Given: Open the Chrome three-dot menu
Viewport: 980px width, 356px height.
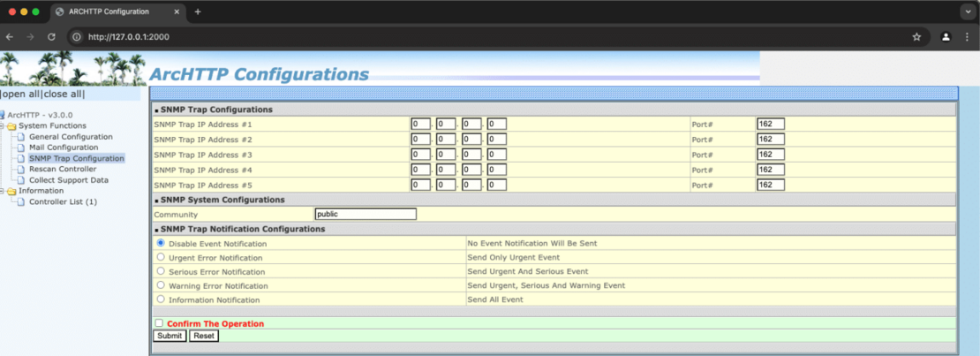Looking at the screenshot, I should tap(968, 37).
